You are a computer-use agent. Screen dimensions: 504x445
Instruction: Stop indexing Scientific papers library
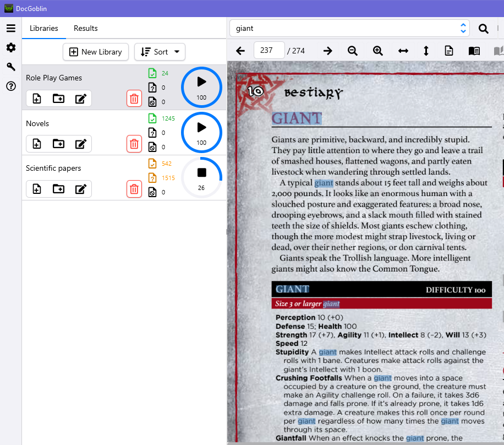pyautogui.click(x=201, y=177)
